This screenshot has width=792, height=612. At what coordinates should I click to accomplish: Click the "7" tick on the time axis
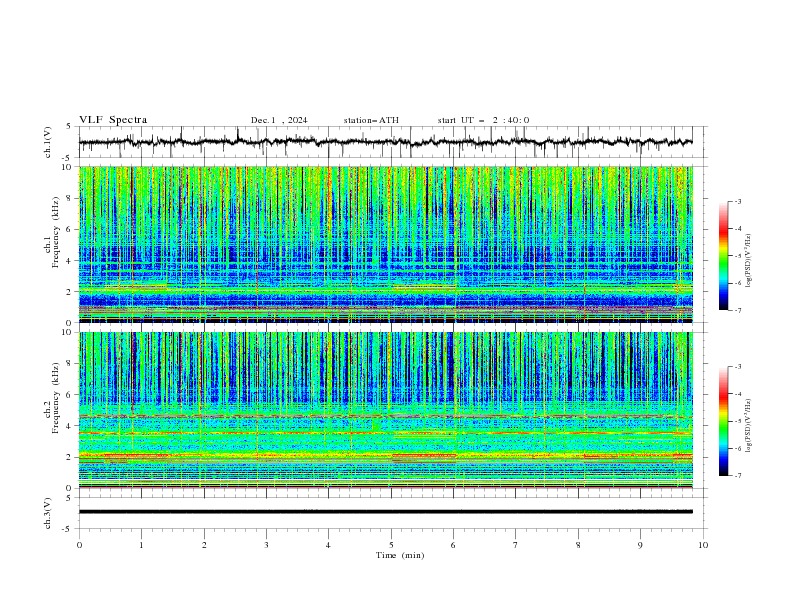[x=516, y=545]
